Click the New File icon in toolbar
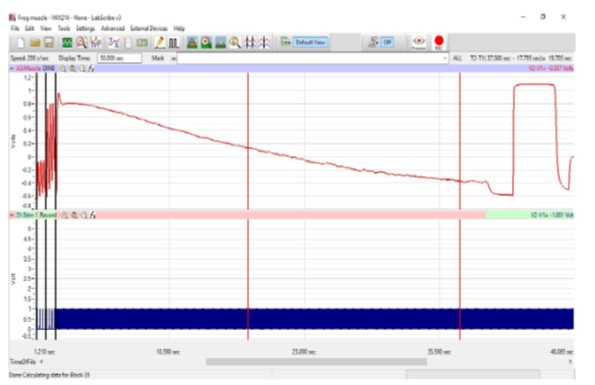 (21, 42)
